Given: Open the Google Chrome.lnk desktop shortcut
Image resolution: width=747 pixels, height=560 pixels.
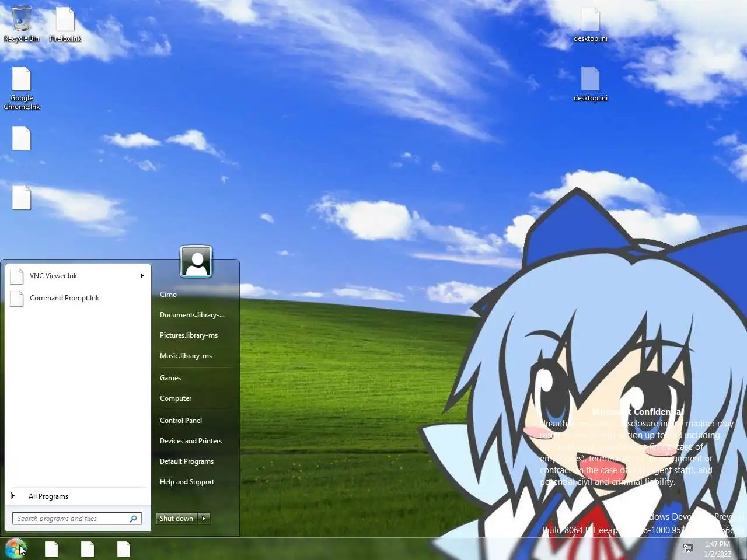Looking at the screenshot, I should [22, 88].
